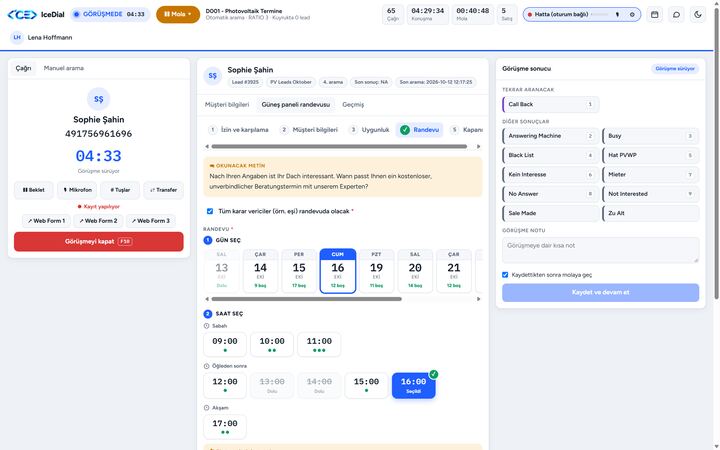The image size is (720, 450).
Task: Pick Thursday 15 day card
Action: tap(299, 271)
